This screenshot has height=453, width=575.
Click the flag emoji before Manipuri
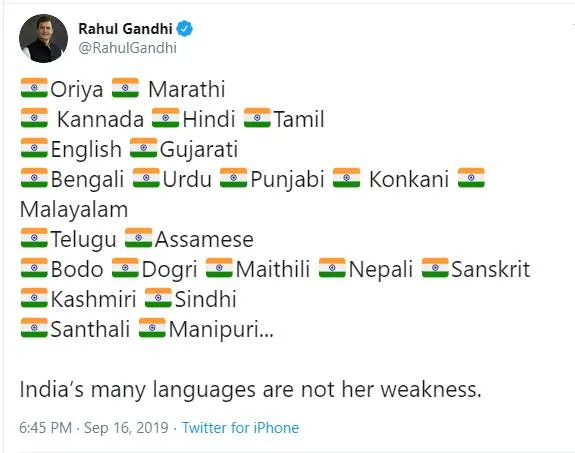(152, 328)
